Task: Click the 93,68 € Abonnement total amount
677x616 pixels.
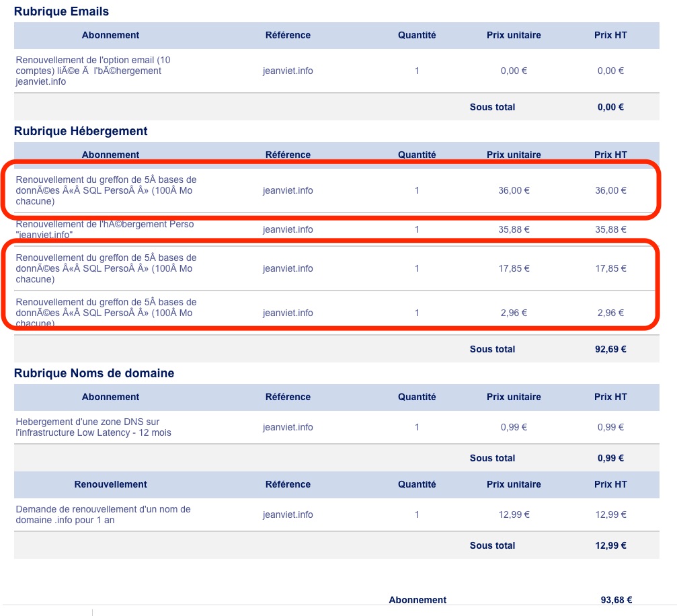Action: (616, 601)
